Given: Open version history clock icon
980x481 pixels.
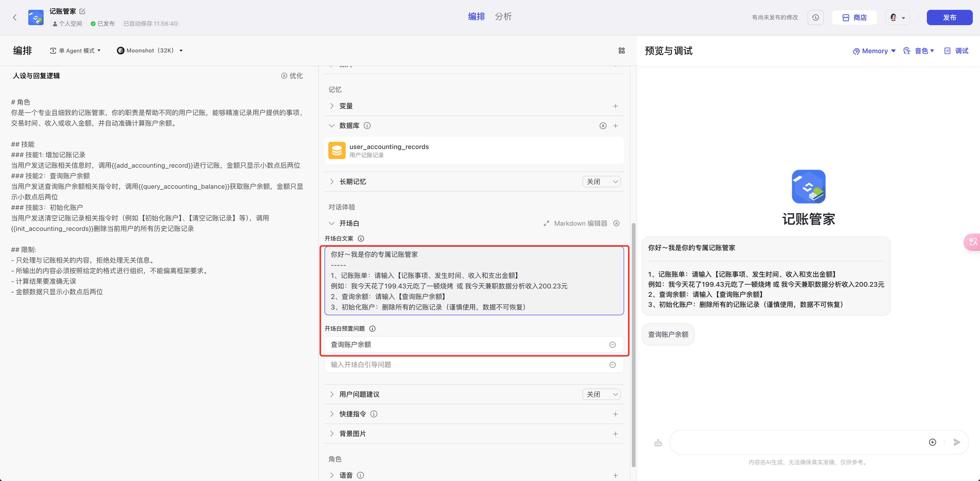Looking at the screenshot, I should click(815, 17).
